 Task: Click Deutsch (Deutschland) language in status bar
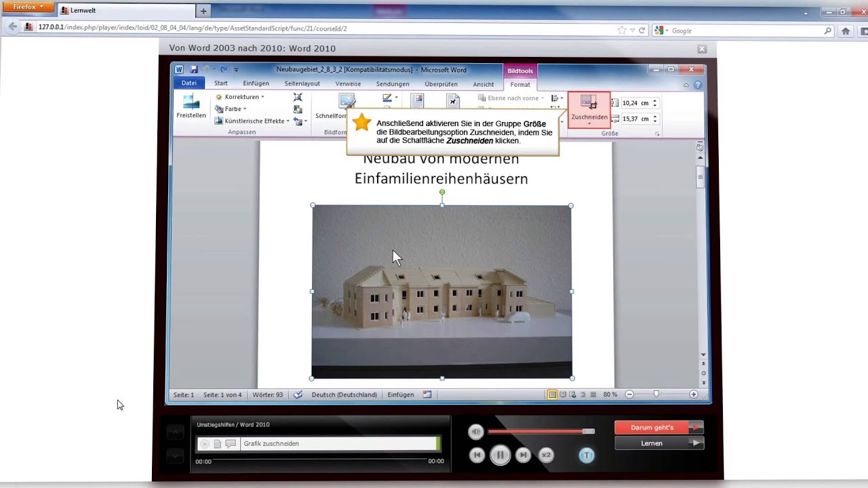344,394
